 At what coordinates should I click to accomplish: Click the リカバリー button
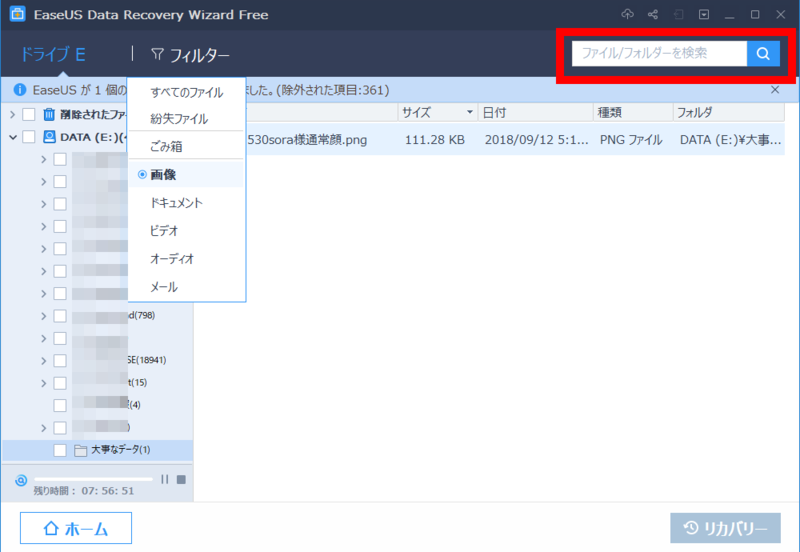pyautogui.click(x=726, y=528)
